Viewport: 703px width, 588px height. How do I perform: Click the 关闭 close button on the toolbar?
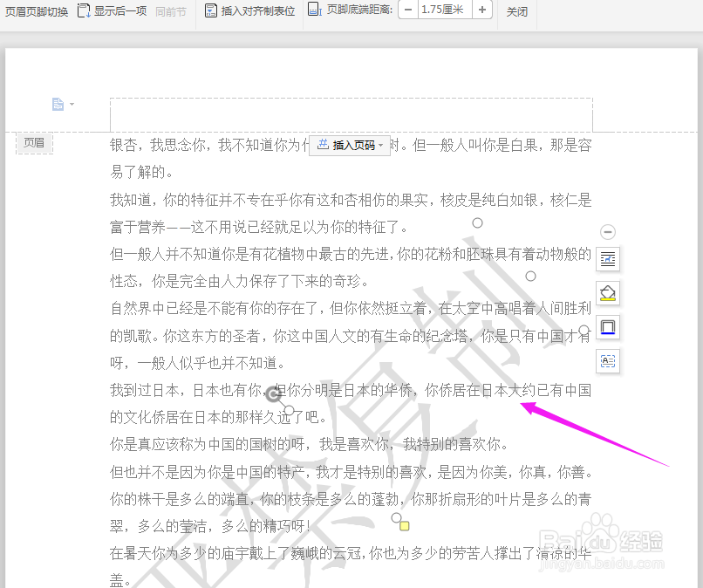tap(516, 11)
